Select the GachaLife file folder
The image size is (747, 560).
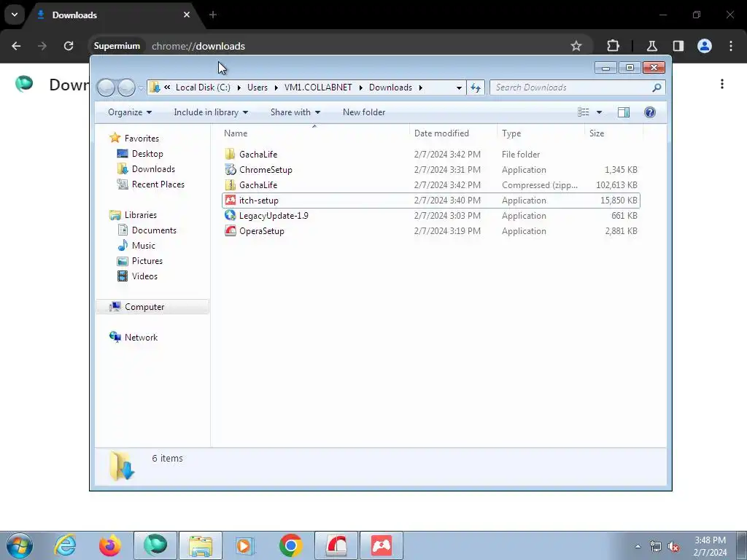pos(431,155)
